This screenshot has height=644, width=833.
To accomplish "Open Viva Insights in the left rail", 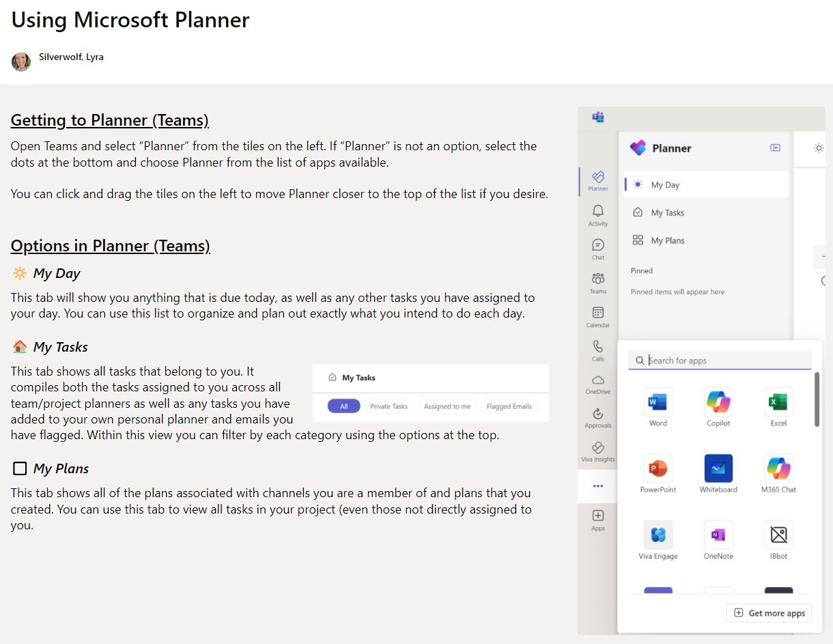I will (x=598, y=452).
